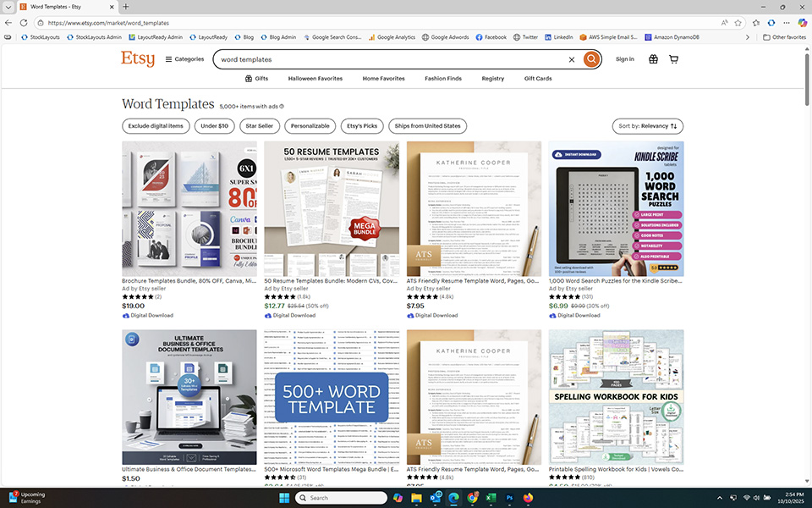Open the shopping cart icon in the header
The width and height of the screenshot is (812, 508).
(673, 59)
